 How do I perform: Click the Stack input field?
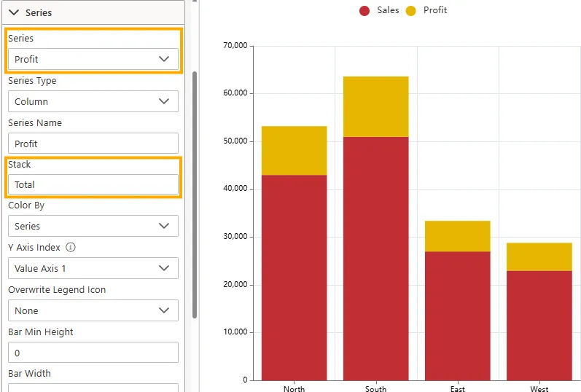pyautogui.click(x=93, y=184)
